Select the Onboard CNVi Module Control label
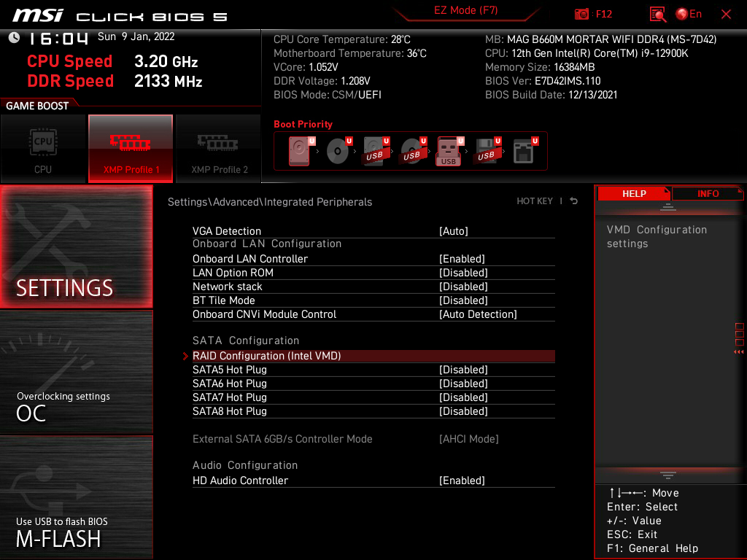The height and width of the screenshot is (560, 747). pyautogui.click(x=264, y=314)
